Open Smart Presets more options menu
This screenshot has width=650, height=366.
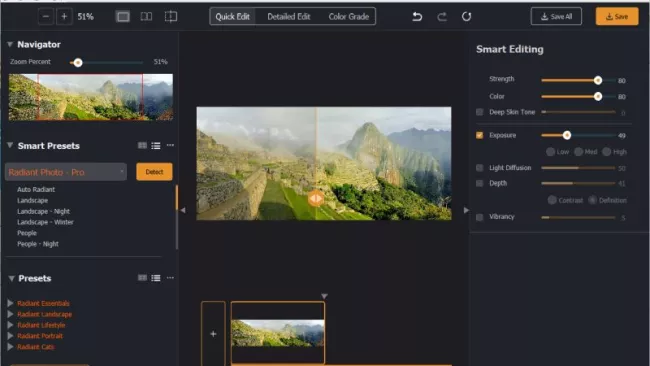[x=170, y=145]
